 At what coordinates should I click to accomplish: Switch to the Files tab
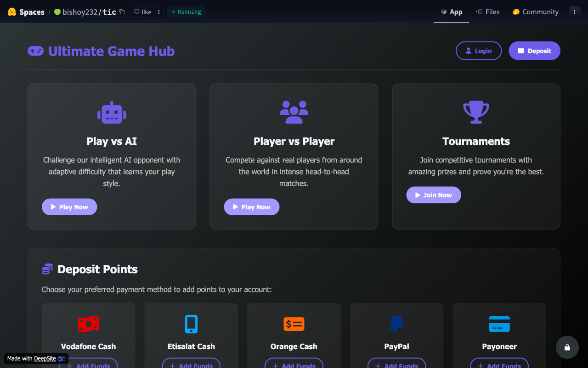[x=487, y=12]
